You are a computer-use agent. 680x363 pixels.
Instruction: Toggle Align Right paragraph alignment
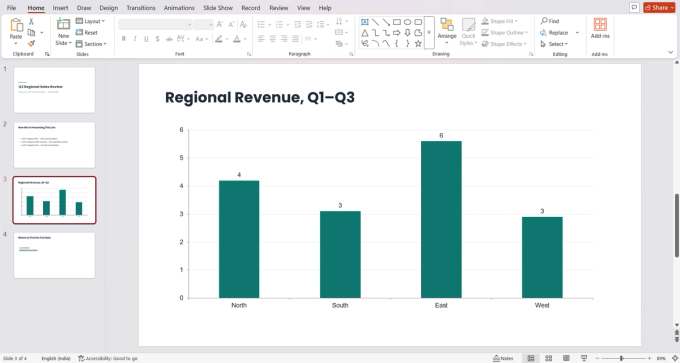click(284, 39)
